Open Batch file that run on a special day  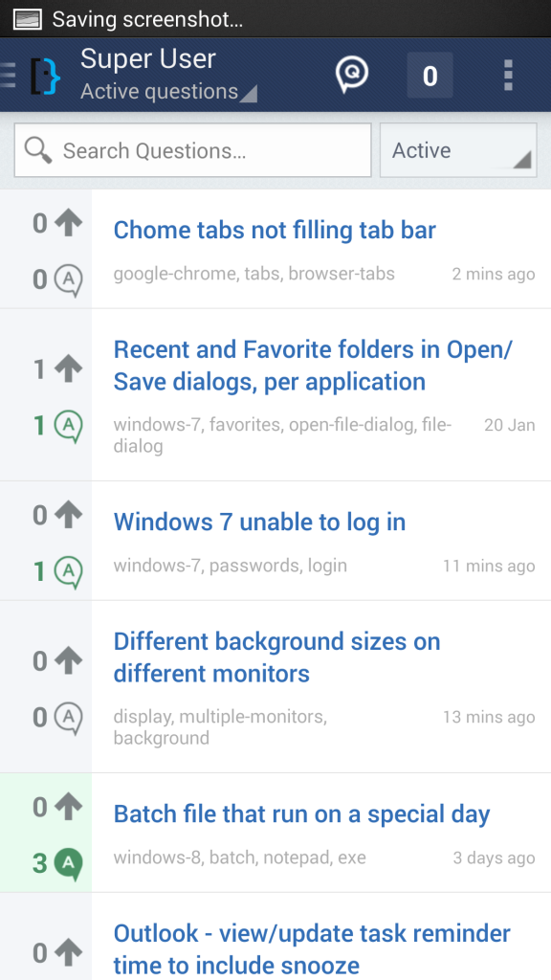pyautogui.click(x=301, y=813)
